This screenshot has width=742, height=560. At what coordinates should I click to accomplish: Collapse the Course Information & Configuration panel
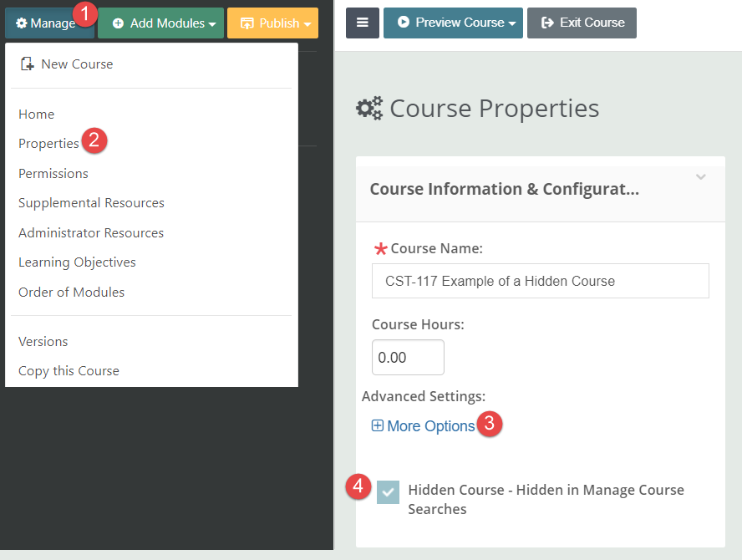click(x=701, y=177)
